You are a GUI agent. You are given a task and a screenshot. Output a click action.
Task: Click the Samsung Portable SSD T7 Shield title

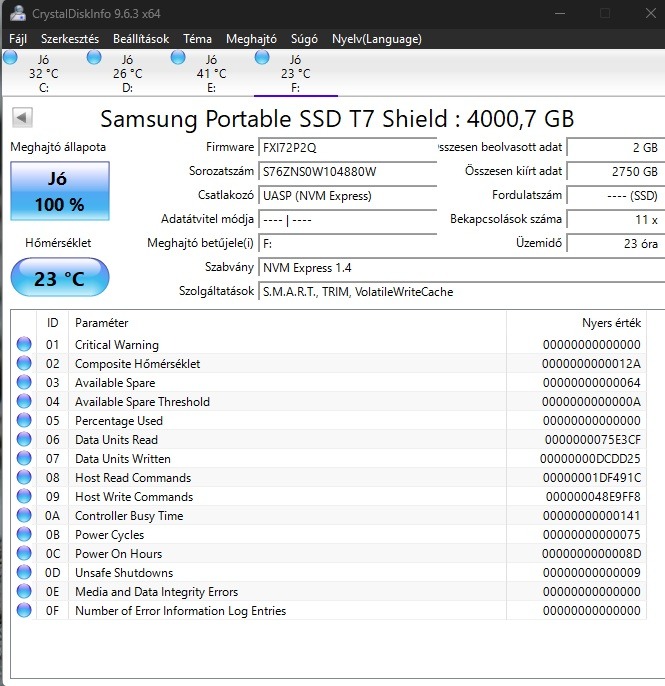pyautogui.click(x=337, y=119)
